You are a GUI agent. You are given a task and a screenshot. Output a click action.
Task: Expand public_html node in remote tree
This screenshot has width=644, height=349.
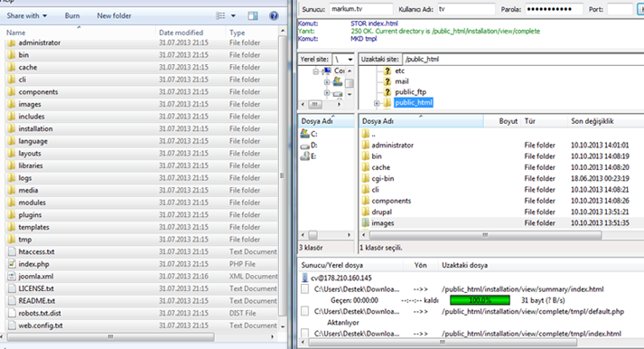(377, 103)
